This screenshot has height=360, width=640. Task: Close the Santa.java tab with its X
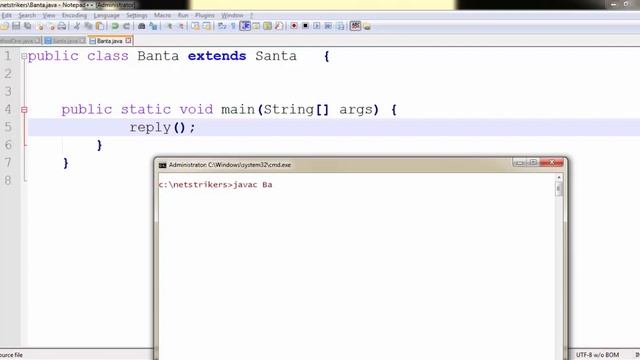[82, 41]
